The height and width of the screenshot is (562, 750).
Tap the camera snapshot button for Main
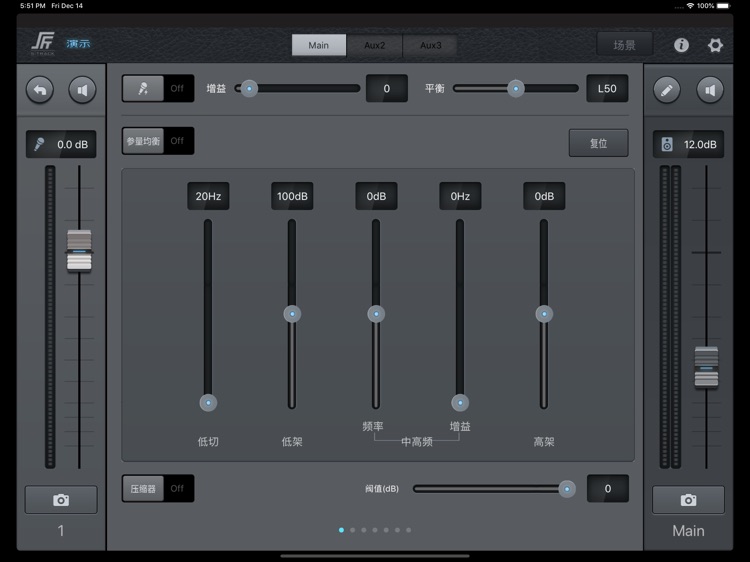(x=688, y=500)
